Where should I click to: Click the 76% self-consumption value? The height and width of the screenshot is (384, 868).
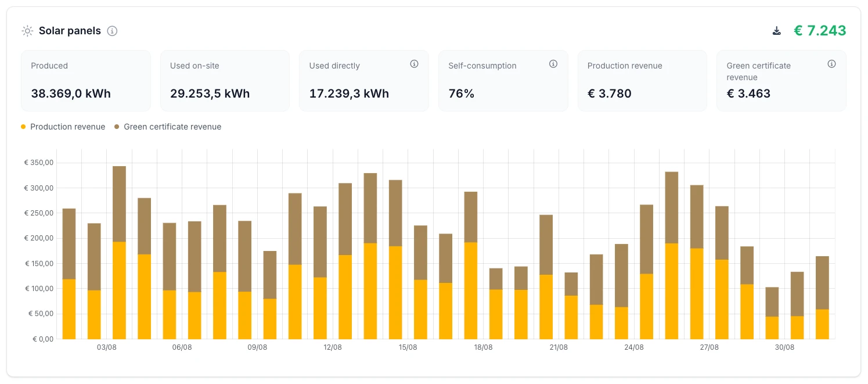[462, 94]
